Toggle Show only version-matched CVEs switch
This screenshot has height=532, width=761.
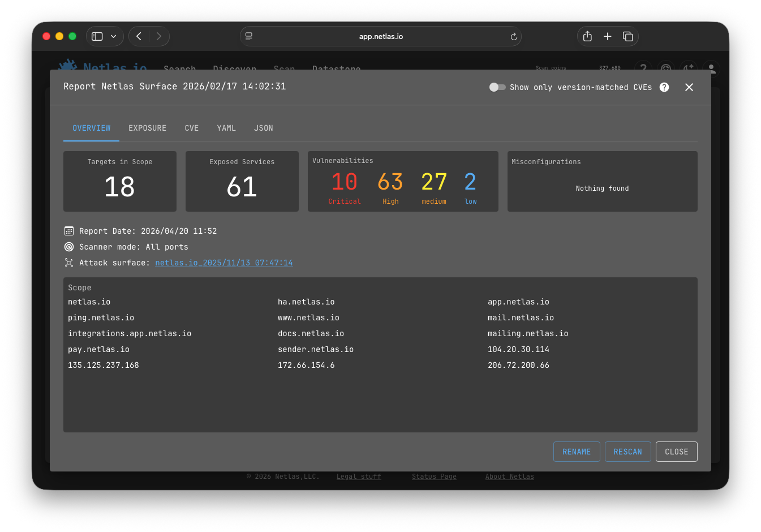point(497,87)
